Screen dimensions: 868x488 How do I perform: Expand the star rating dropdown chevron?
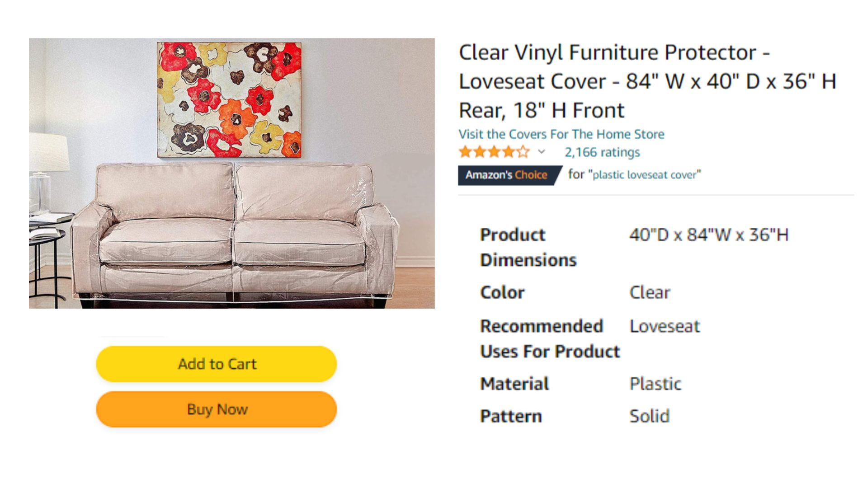[x=542, y=152]
